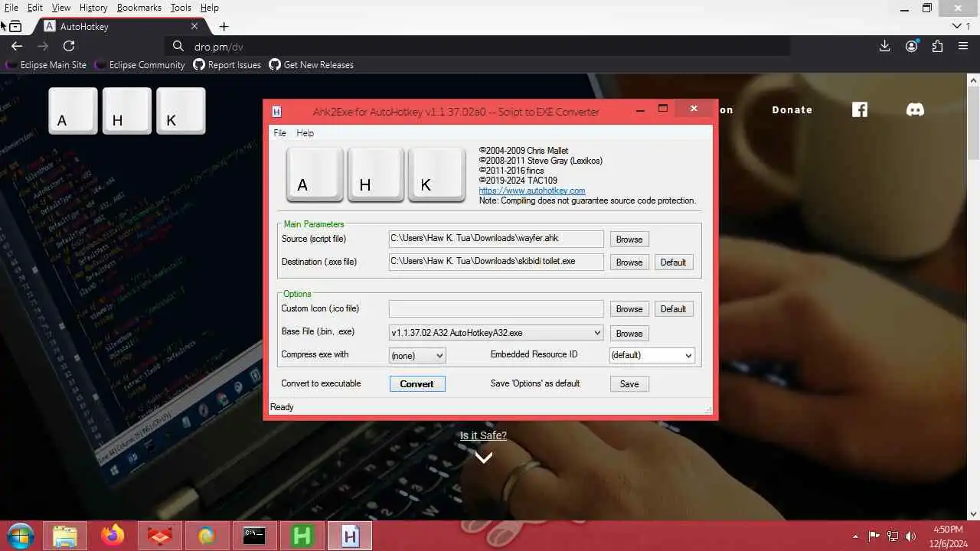Screen dimensions: 980x551
Task: Open the browser hamburger menu
Action: (x=963, y=46)
